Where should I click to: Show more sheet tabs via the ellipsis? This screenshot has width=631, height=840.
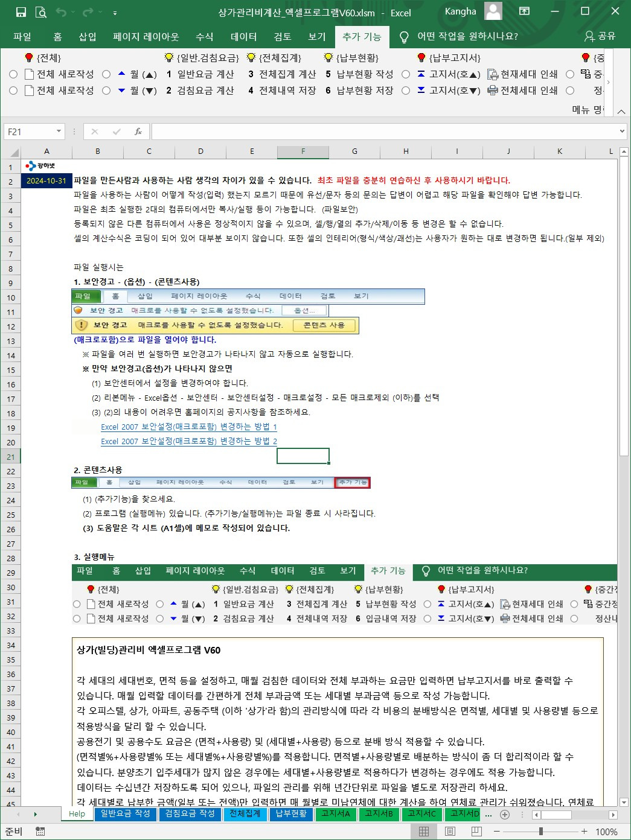click(x=488, y=814)
